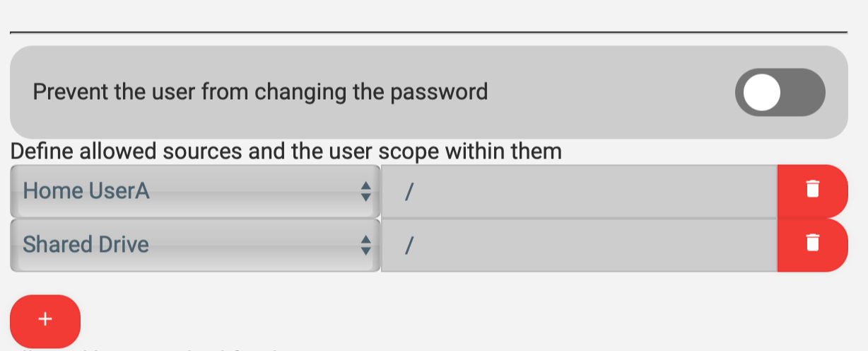The height and width of the screenshot is (351, 868).
Task: Delete the Home UserA source row
Action: click(813, 191)
